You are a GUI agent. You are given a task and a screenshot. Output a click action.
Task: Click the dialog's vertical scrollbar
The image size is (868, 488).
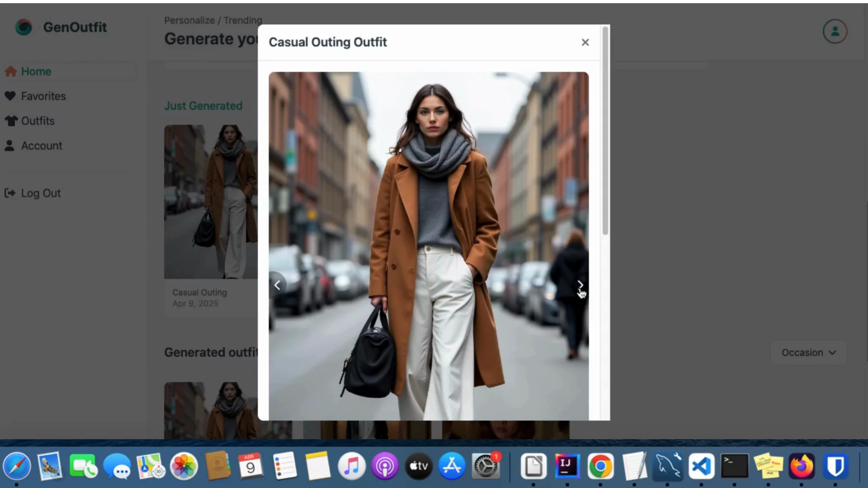point(605,131)
